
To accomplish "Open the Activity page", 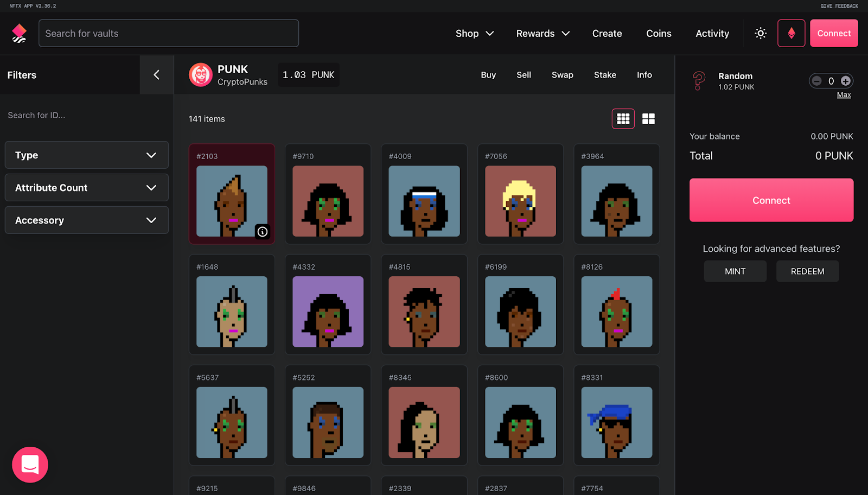I will tap(712, 34).
